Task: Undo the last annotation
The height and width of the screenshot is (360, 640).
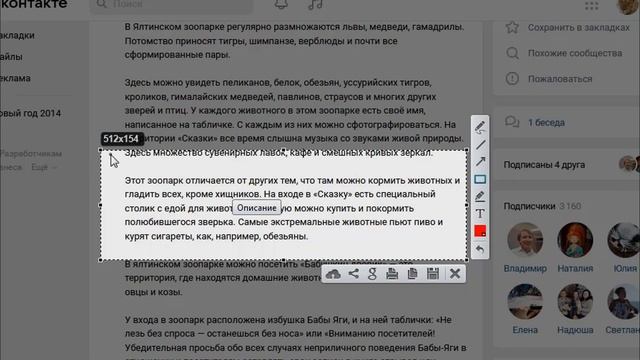Action: click(x=480, y=249)
